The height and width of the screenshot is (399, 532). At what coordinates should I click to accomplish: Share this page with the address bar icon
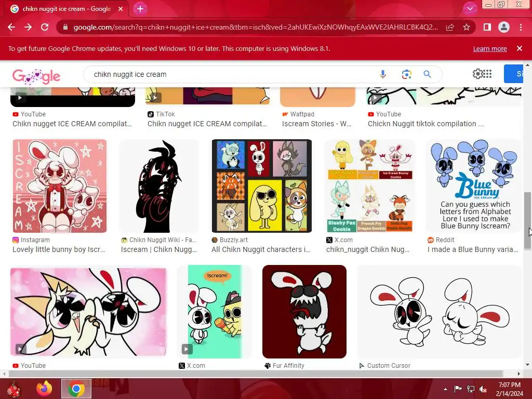pos(450,27)
